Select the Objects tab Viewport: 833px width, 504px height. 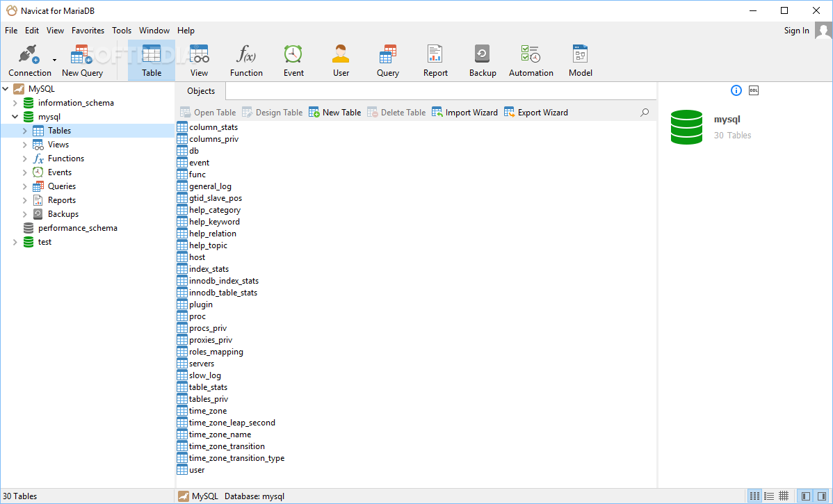[x=201, y=91]
